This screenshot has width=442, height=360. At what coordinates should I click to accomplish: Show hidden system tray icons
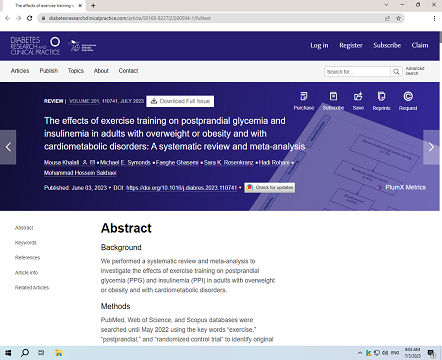coord(360,353)
